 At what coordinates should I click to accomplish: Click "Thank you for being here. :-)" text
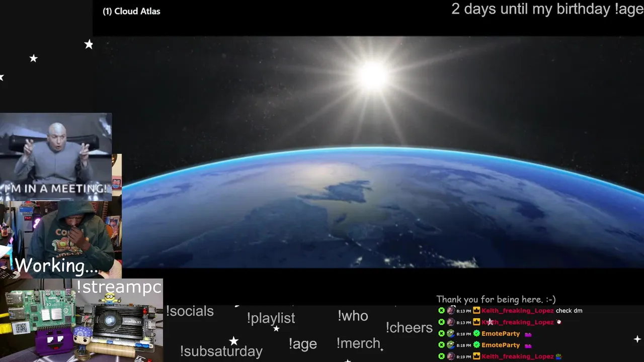coord(496,300)
